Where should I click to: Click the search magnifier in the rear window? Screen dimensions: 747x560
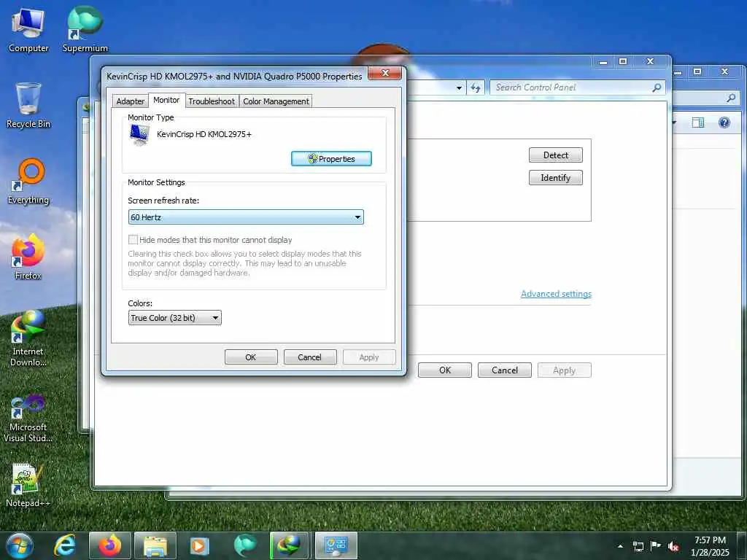[x=731, y=98]
